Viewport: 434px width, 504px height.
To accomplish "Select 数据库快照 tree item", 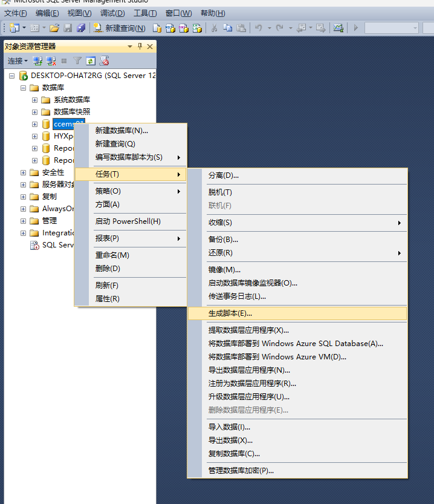I will coord(72,112).
